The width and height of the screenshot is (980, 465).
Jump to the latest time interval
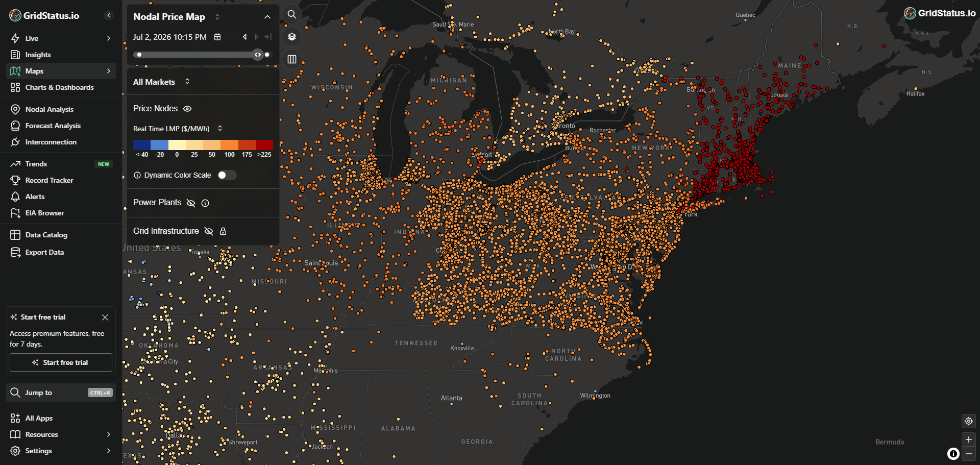[x=267, y=37]
